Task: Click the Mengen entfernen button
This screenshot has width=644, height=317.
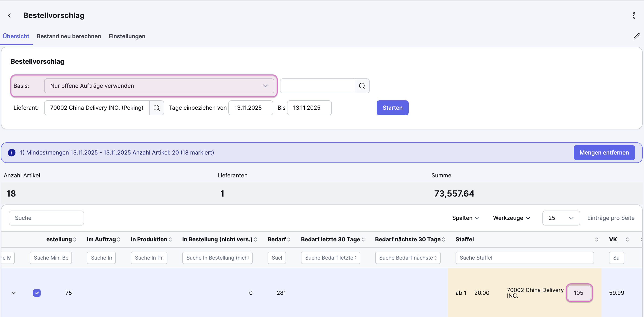Action: point(604,152)
